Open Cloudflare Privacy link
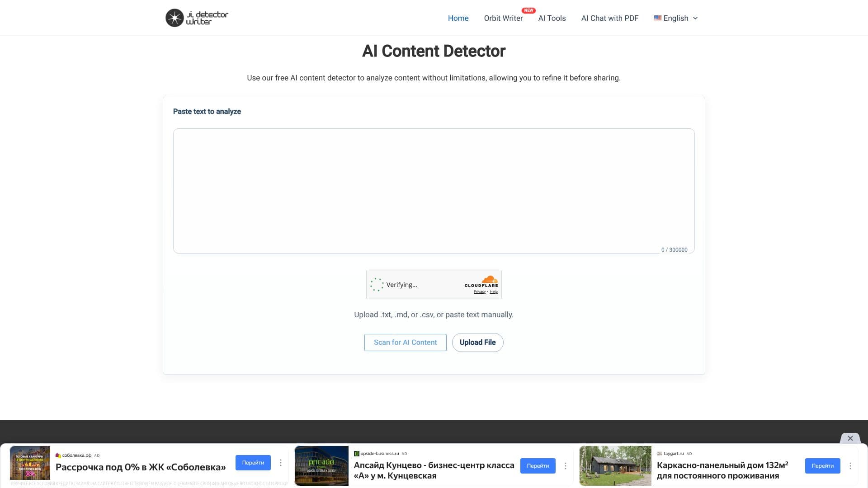The width and height of the screenshot is (868, 488). pos(479,292)
